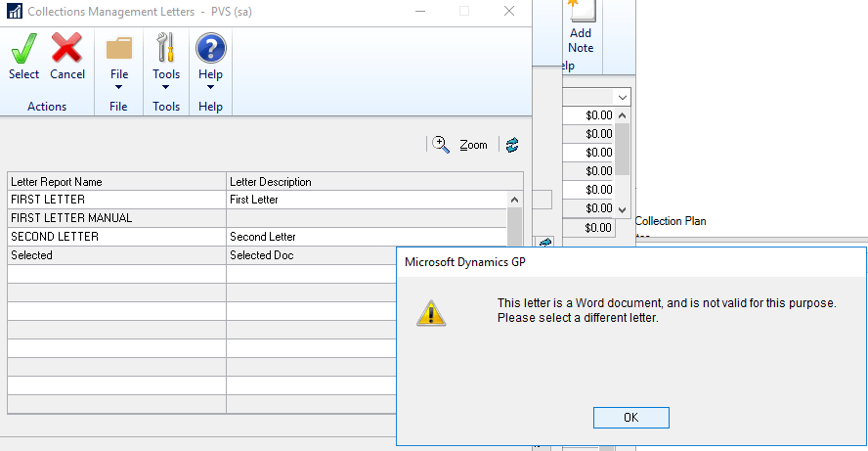Click the letters list scroll up arrow
868x451 pixels.
coord(514,200)
